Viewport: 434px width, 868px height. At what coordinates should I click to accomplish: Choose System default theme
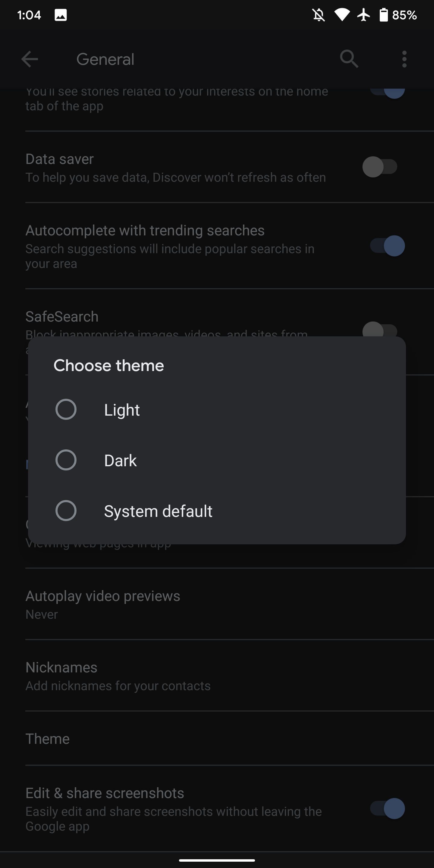(158, 511)
